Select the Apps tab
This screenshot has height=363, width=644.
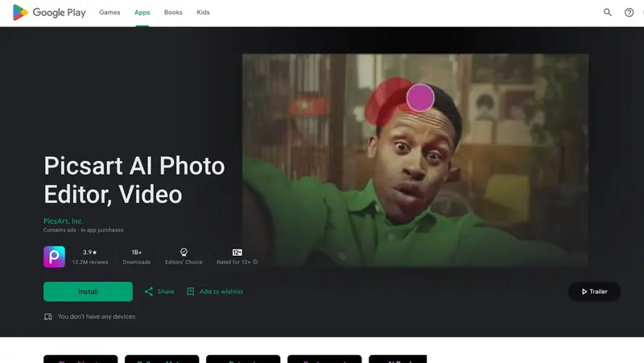coord(142,12)
